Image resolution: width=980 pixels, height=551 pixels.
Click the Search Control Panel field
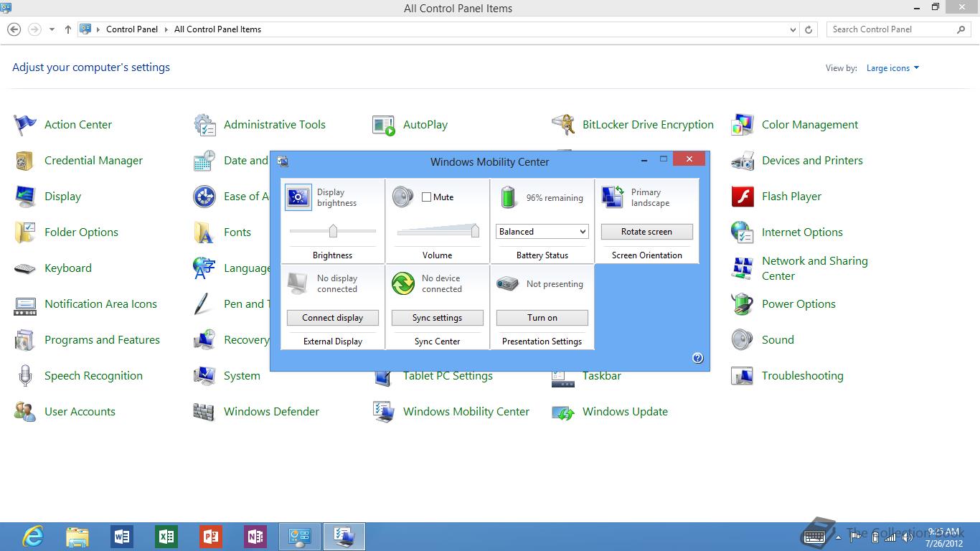(892, 29)
